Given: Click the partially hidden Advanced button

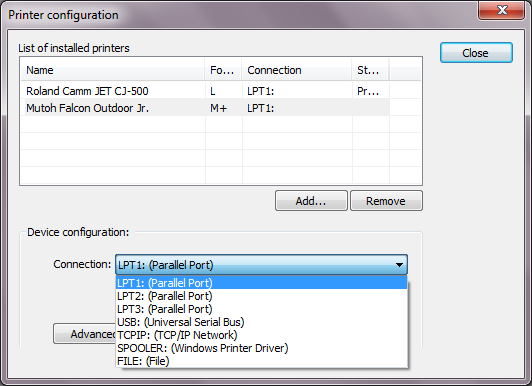Looking at the screenshot, I should point(85,334).
